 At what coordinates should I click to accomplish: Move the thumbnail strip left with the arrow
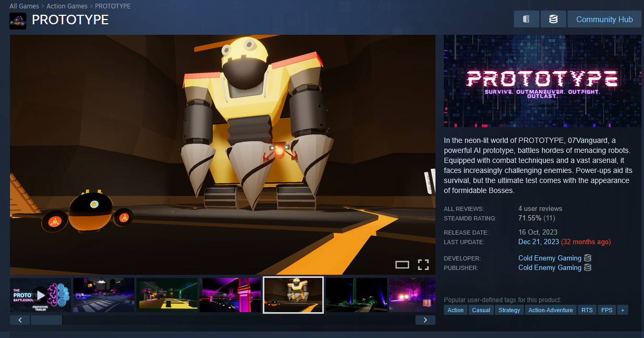[x=20, y=320]
